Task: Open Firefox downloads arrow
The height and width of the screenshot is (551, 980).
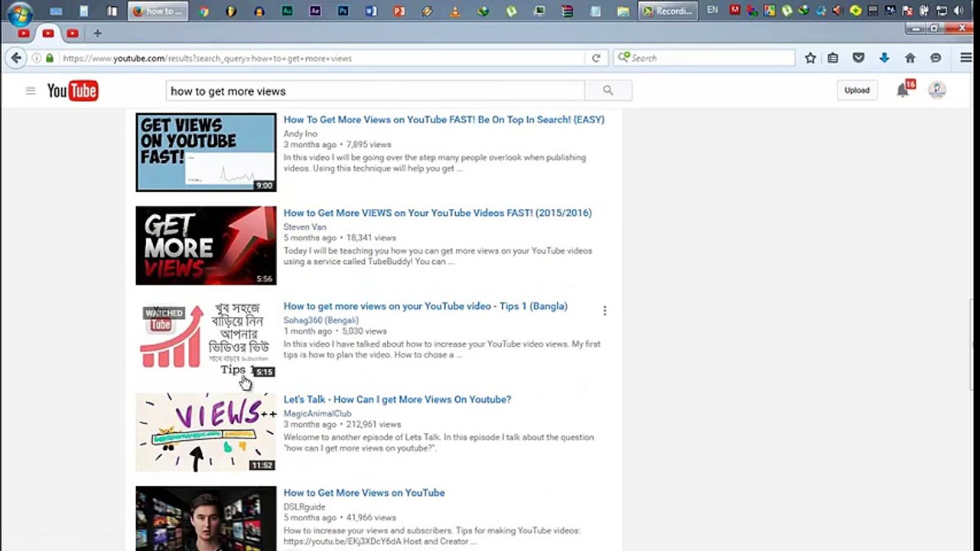Action: coord(884,58)
